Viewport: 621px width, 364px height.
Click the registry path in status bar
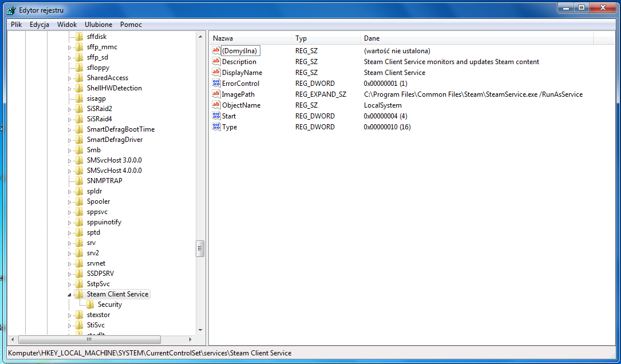point(150,353)
